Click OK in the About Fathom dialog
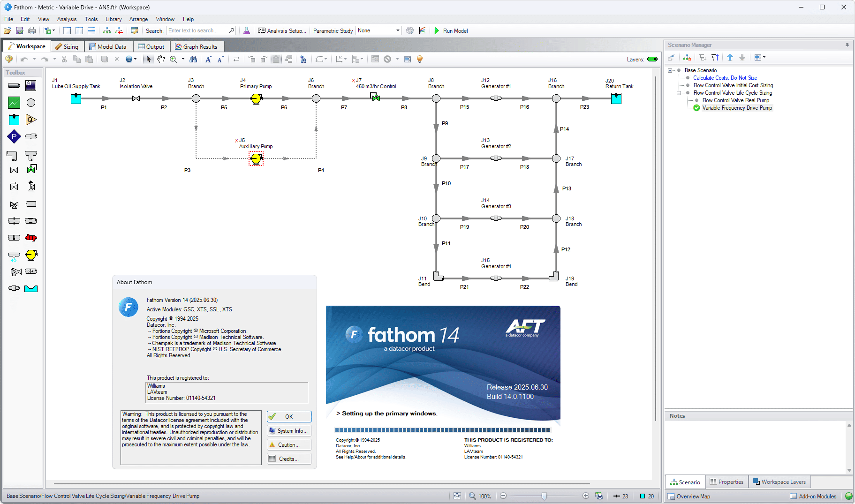 pyautogui.click(x=289, y=416)
